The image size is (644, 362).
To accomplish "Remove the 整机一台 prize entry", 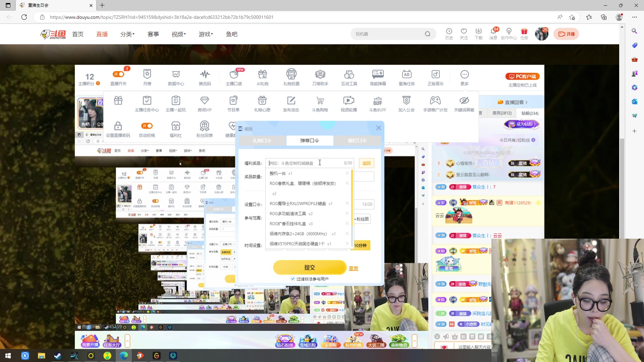I will (347, 173).
